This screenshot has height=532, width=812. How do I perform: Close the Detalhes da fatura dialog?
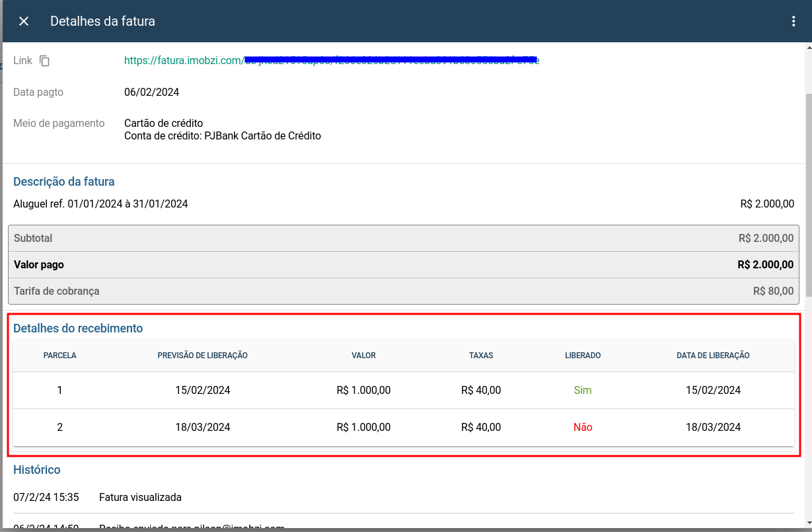pos(24,21)
